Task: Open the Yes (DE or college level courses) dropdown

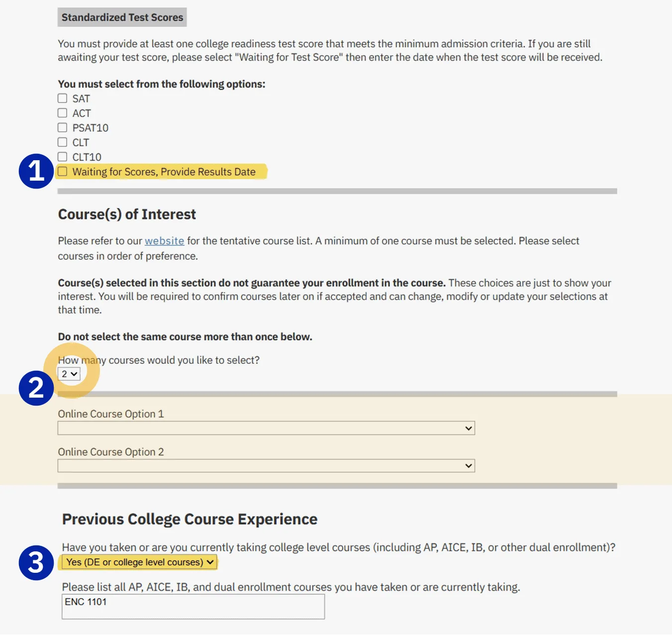Action: 140,562
